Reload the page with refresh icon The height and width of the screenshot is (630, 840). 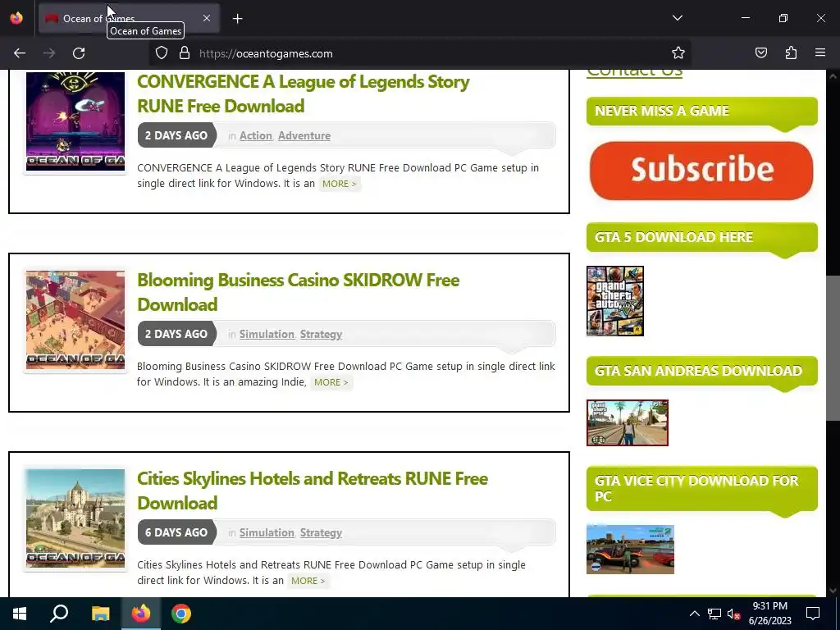(x=79, y=53)
